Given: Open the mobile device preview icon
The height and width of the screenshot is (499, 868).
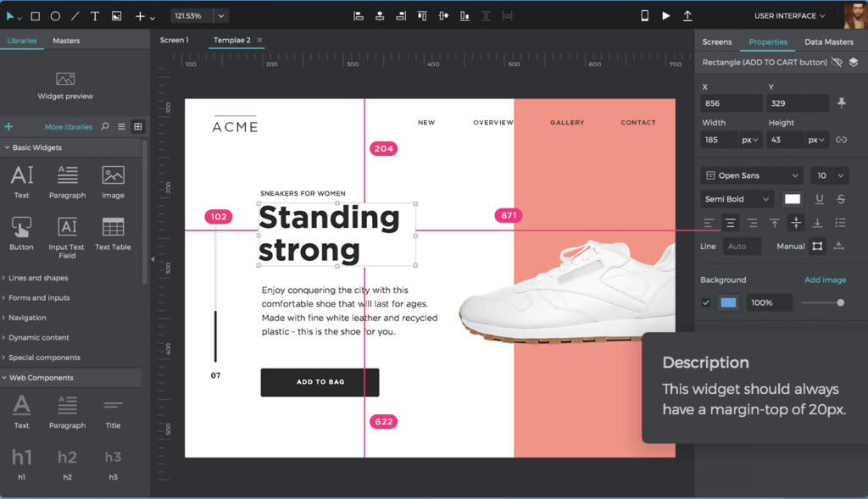Looking at the screenshot, I should (x=644, y=16).
